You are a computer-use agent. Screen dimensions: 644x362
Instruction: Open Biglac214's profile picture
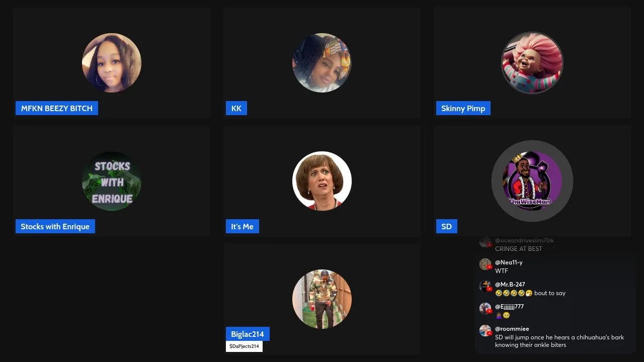point(322,299)
